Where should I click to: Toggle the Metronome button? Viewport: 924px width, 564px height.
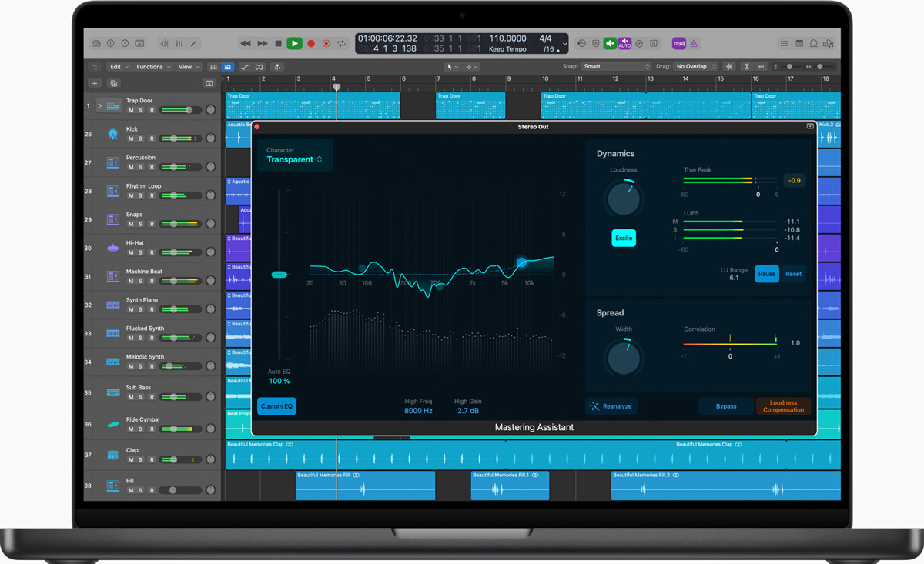pos(694,44)
